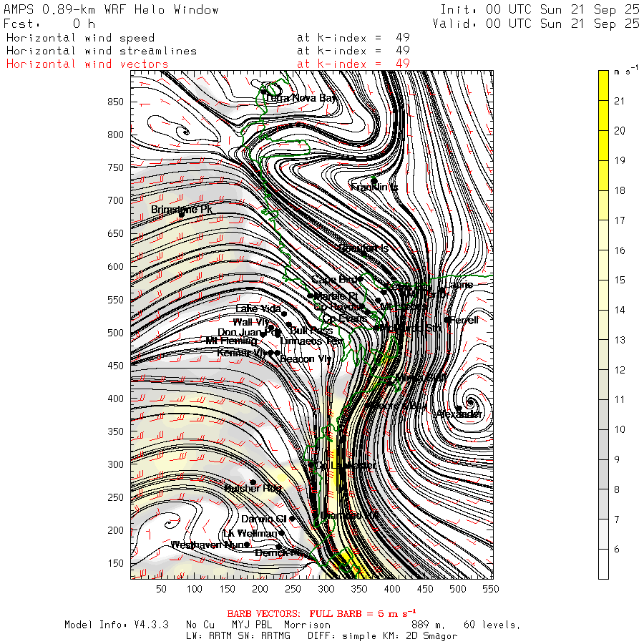Select the "Beacon Vly" label

coord(305,359)
